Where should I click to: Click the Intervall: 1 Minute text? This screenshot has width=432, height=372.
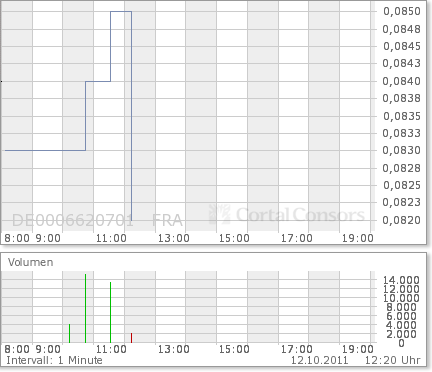tap(54, 360)
